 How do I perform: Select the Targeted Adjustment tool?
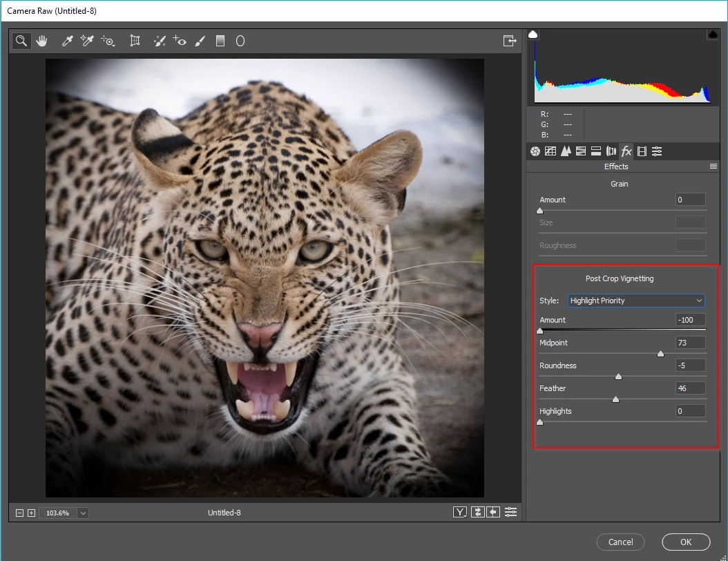click(x=108, y=41)
